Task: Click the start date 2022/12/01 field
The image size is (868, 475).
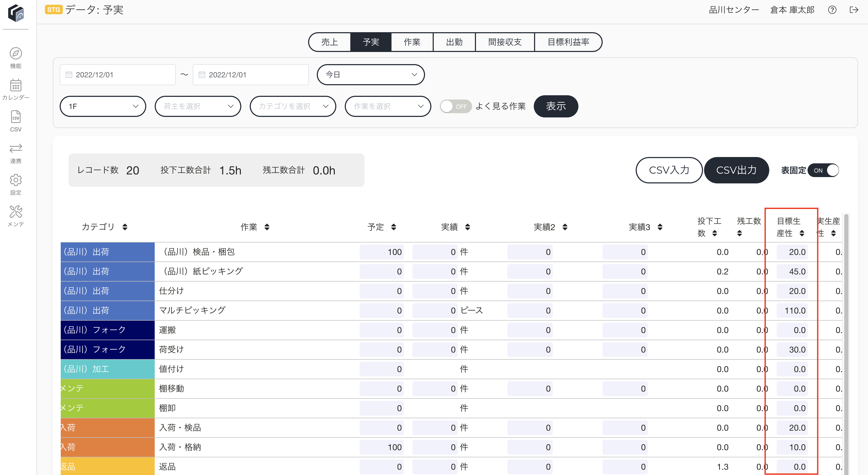Action: 117,75
